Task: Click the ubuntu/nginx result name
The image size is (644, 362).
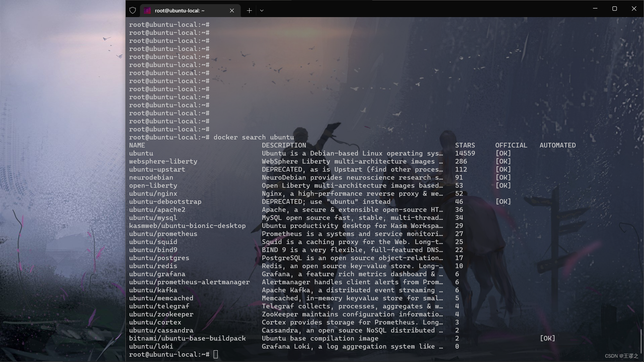Action: click(153, 193)
